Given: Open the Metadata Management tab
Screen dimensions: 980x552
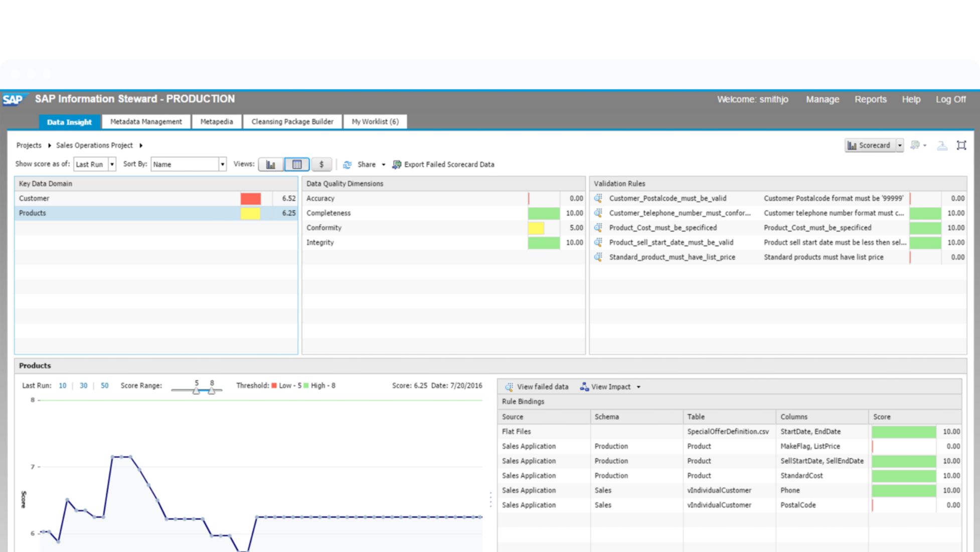Looking at the screenshot, I should [x=146, y=122].
